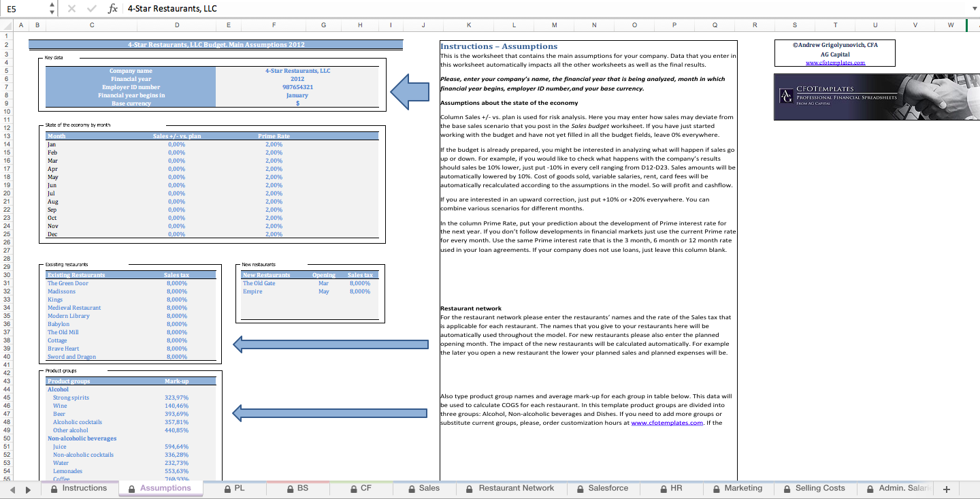This screenshot has height=499, width=980.
Task: Select the Aug month cell
Action: [x=92, y=202]
